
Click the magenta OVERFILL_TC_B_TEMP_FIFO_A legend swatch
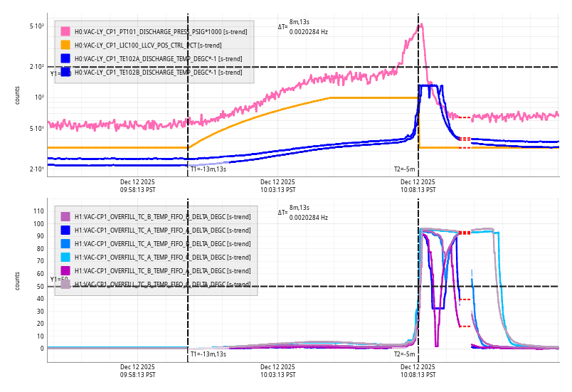tap(65, 270)
